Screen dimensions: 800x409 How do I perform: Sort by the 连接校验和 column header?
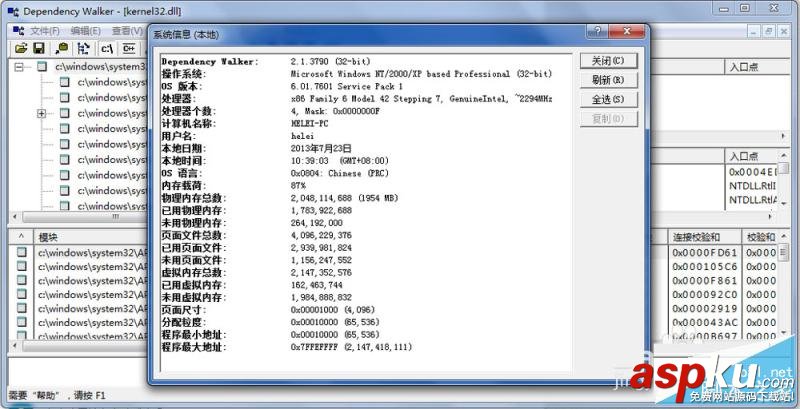click(704, 237)
